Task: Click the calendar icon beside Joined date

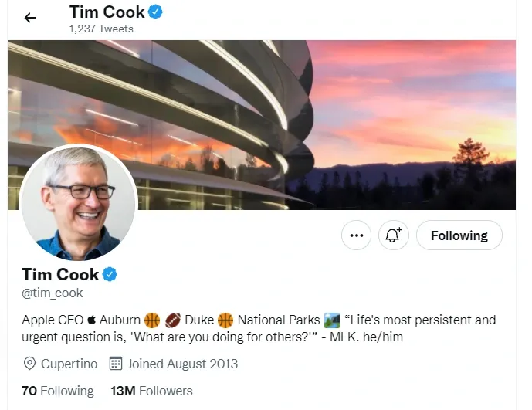Action: (x=116, y=363)
